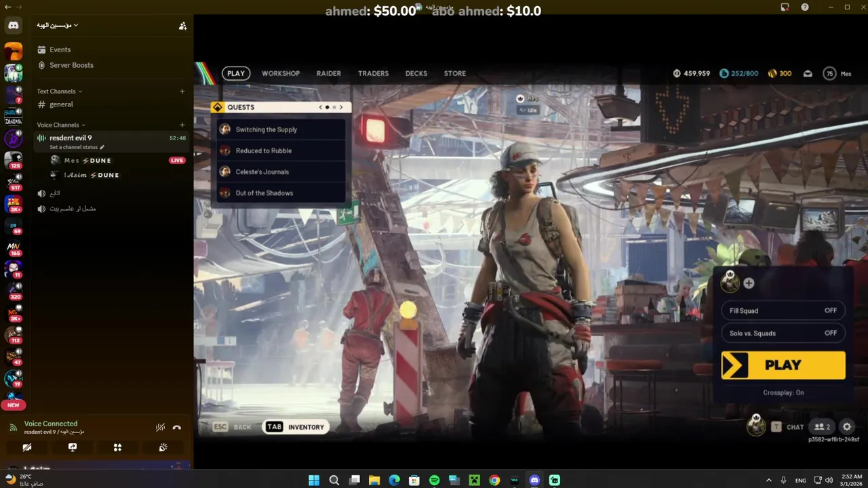Click the blue 252/800 currency icon
The width and height of the screenshot is (868, 488).
click(x=724, y=73)
